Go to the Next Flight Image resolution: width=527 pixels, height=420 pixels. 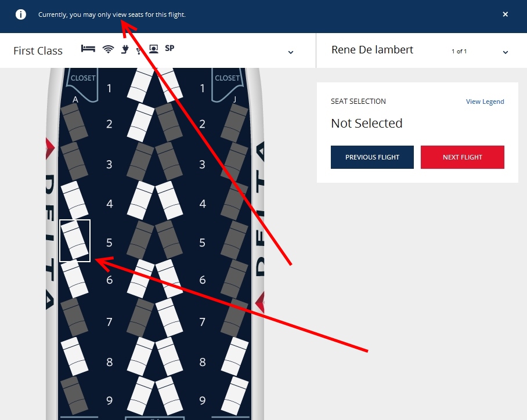click(x=462, y=157)
